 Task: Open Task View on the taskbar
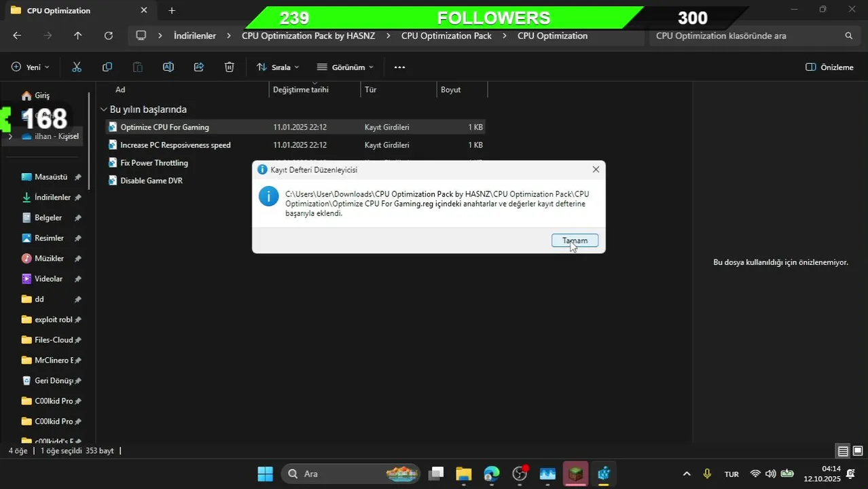click(x=437, y=474)
